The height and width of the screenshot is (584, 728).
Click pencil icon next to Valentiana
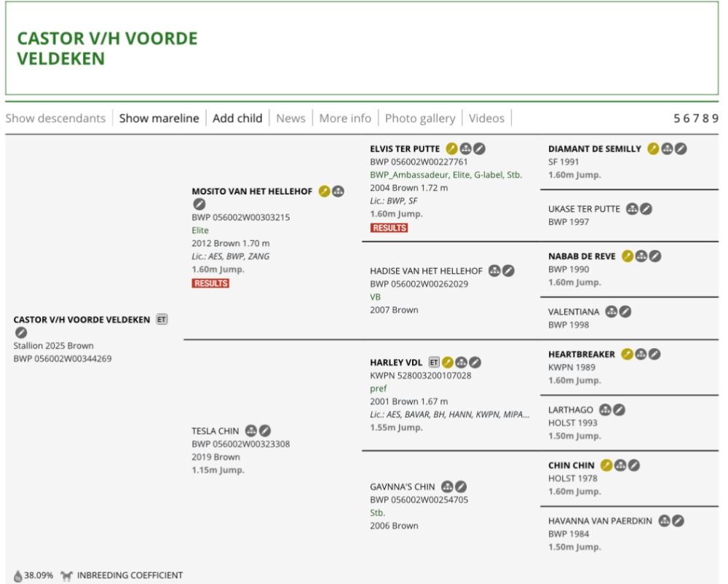pos(625,312)
